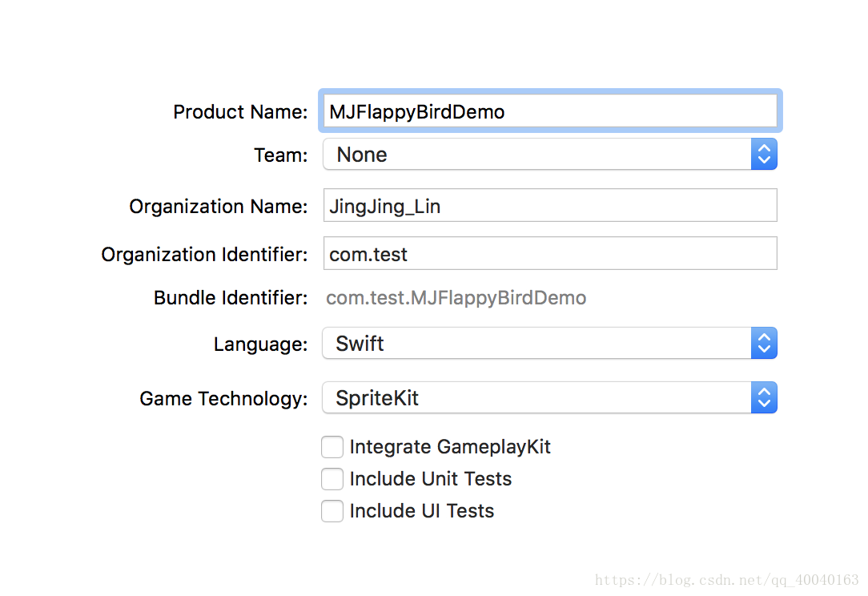Image resolution: width=868 pixels, height=596 pixels.
Task: Check the Include UI Tests option
Action: 332,511
